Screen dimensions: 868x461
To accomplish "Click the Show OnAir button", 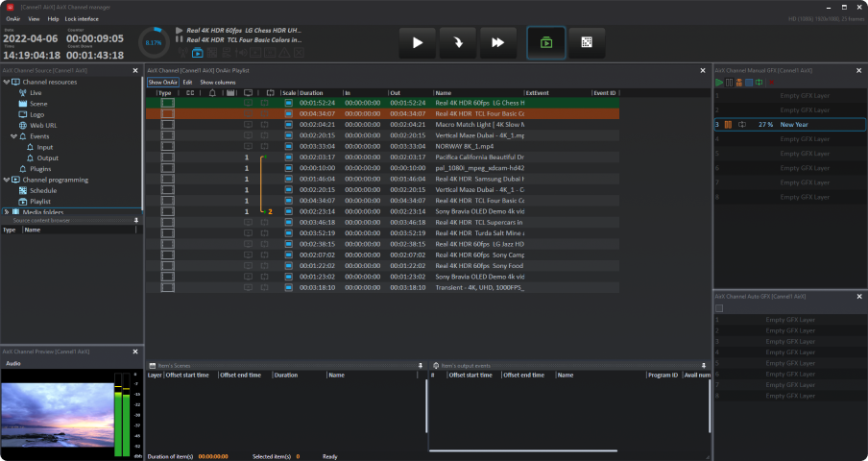I will pyautogui.click(x=162, y=83).
